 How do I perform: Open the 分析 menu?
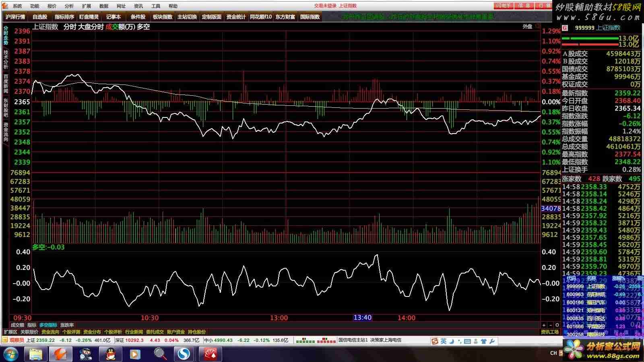tap(69, 6)
